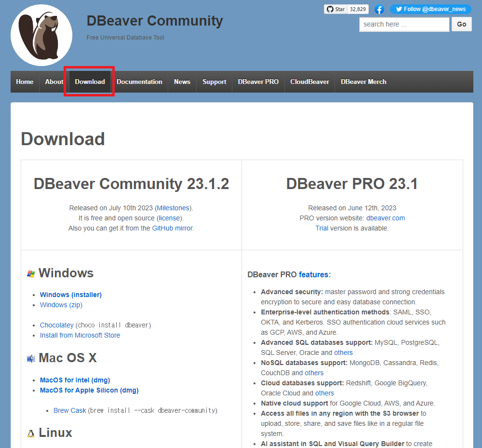
Task: Click the Windows logo icon
Action: (31, 273)
